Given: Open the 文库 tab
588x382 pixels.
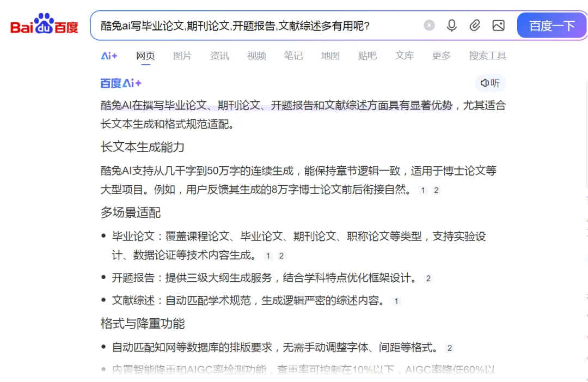Looking at the screenshot, I should (404, 56).
